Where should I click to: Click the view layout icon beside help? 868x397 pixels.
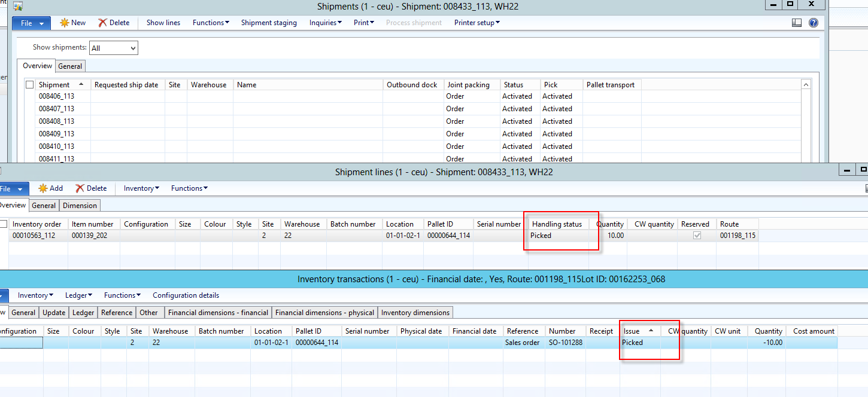click(797, 23)
